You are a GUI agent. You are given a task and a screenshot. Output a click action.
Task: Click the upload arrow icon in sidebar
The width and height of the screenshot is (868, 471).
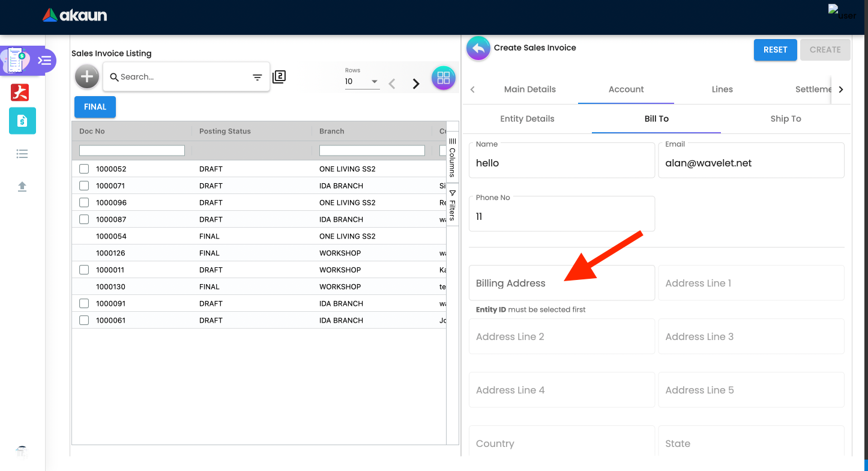click(22, 186)
